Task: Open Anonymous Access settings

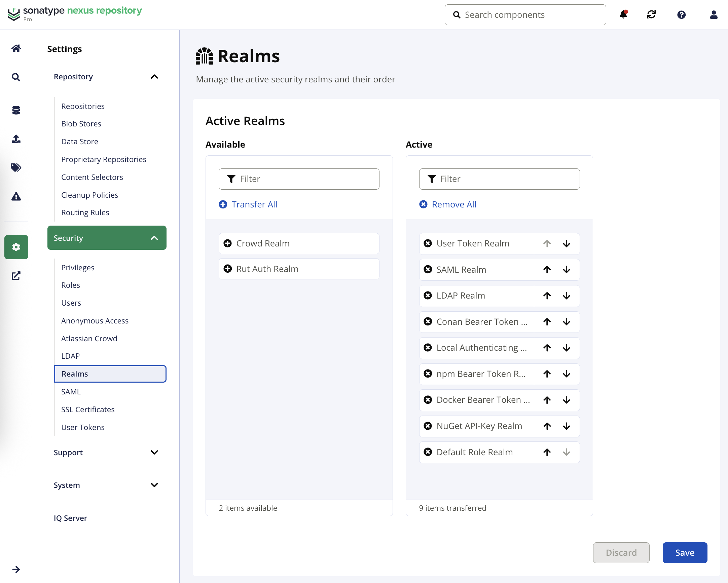Action: click(95, 321)
